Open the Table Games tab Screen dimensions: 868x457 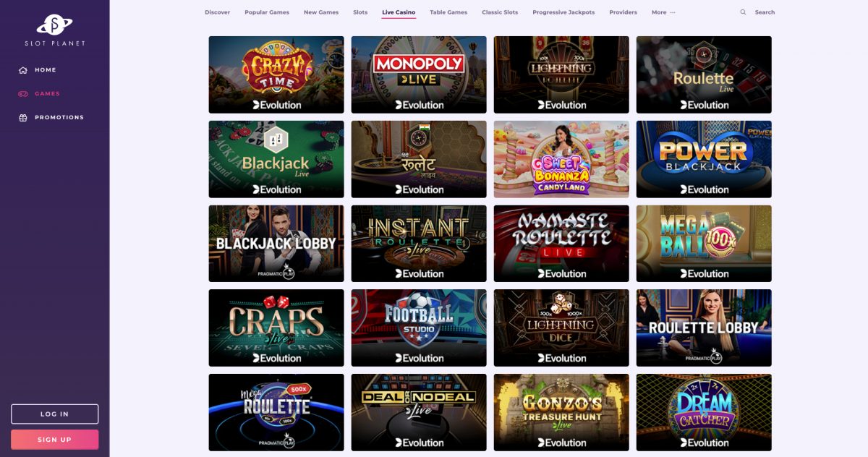pos(448,12)
